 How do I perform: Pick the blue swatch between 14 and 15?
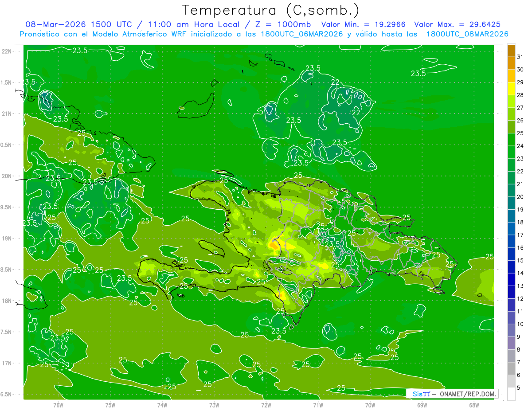coord(511,267)
